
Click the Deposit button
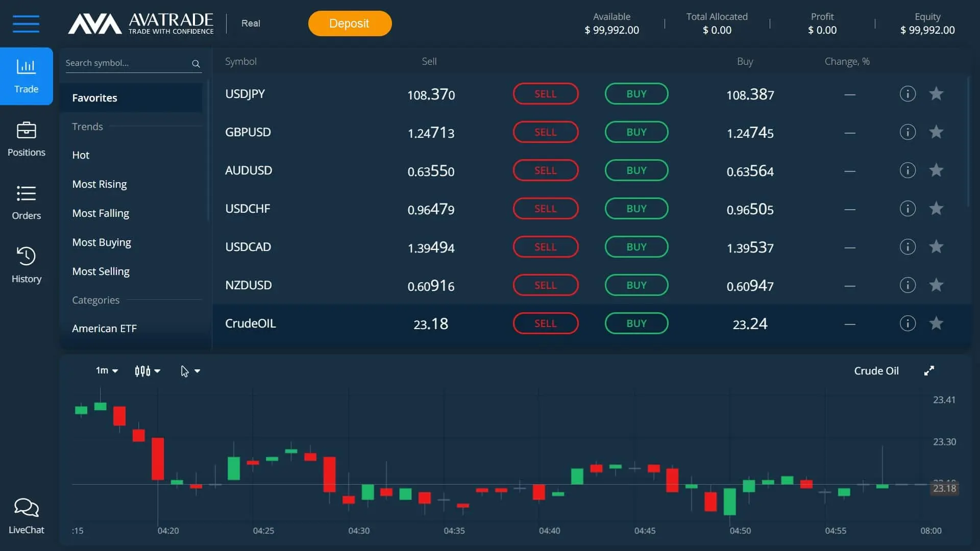pos(349,23)
